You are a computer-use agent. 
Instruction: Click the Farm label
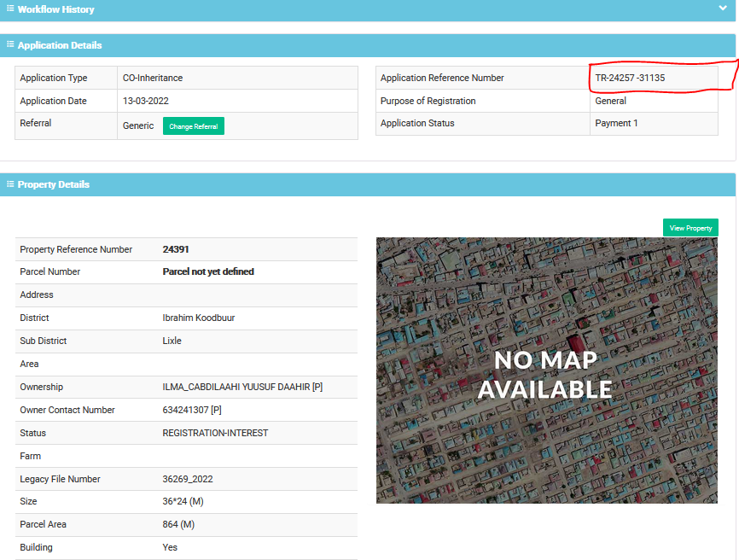tap(30, 456)
